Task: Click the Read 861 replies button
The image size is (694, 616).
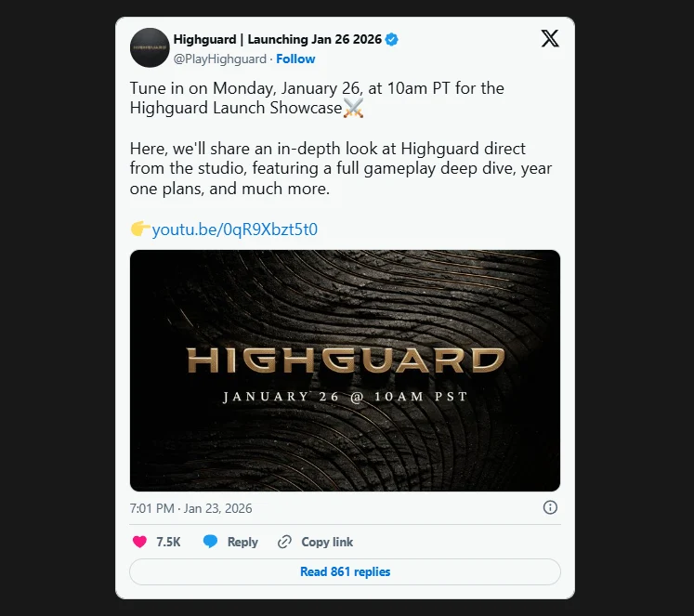Action: 345,571
